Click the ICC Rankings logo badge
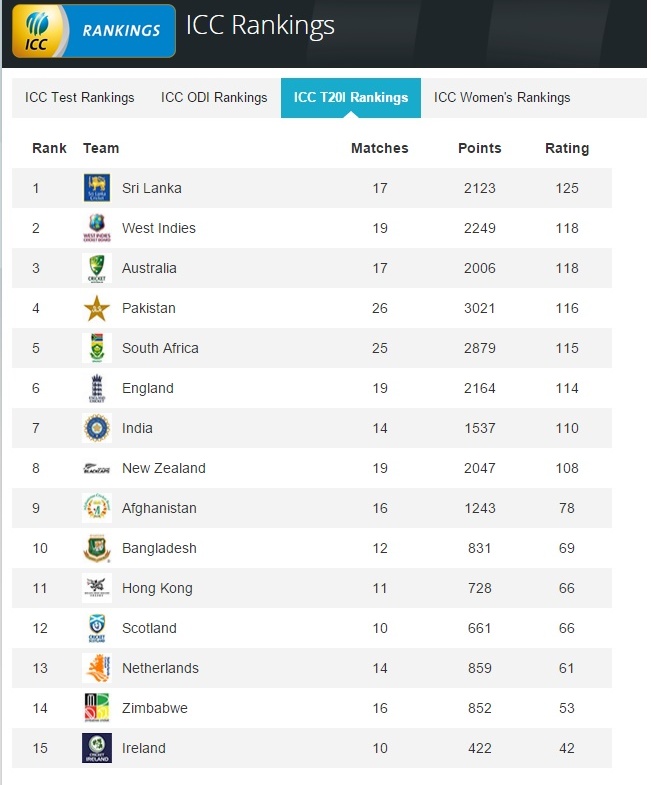651x785 pixels. (94, 31)
